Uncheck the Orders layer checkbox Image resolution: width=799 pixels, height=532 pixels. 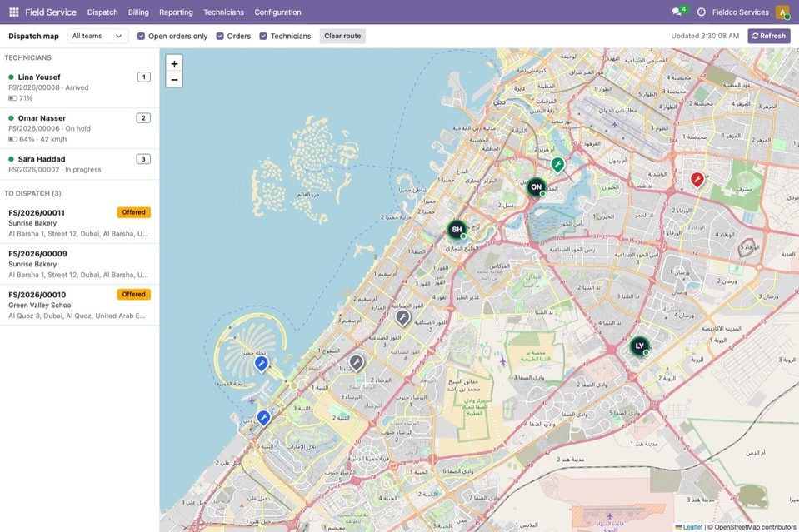(220, 36)
